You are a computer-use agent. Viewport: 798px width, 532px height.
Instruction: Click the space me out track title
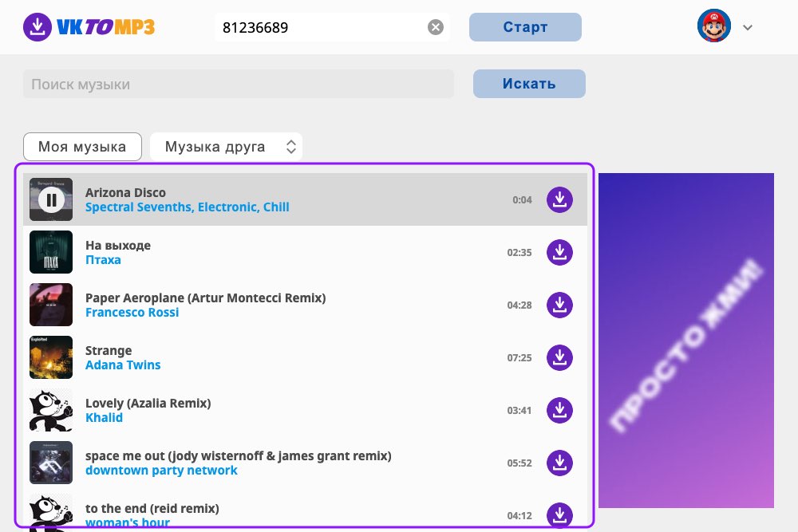(238, 456)
